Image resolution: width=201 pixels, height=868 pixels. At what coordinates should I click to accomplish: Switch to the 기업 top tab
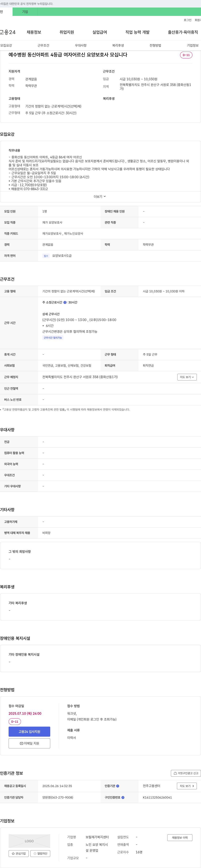point(25,12)
